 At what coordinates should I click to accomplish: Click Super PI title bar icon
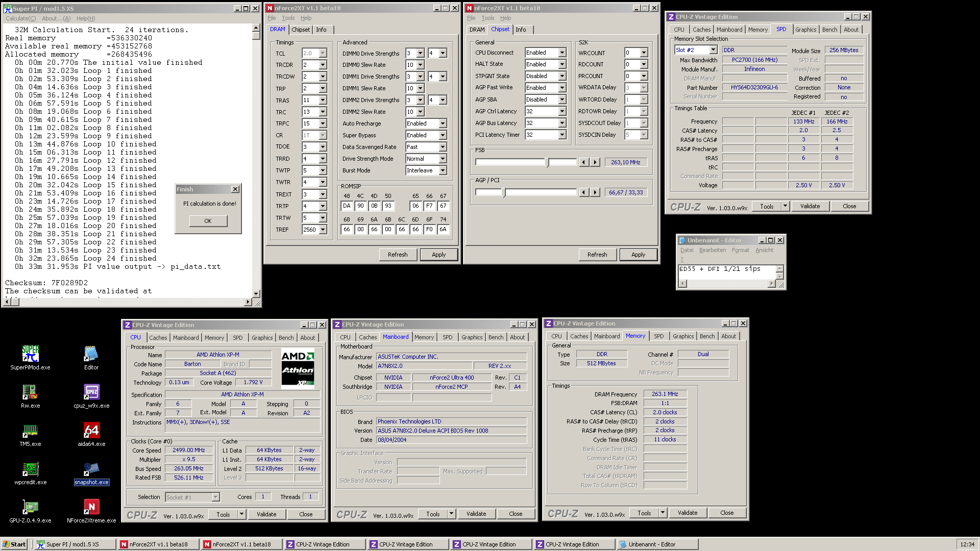click(x=7, y=8)
